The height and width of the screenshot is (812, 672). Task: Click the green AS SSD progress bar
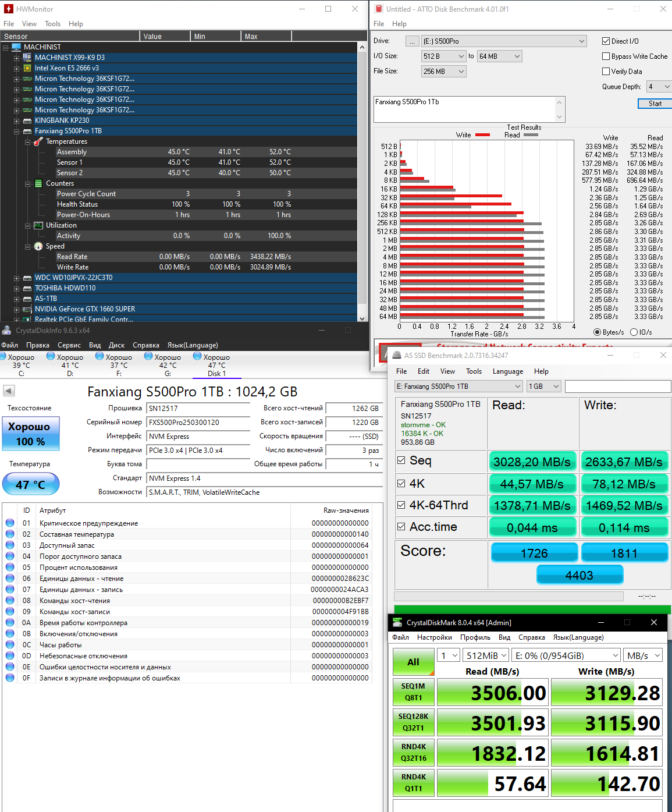532,609
